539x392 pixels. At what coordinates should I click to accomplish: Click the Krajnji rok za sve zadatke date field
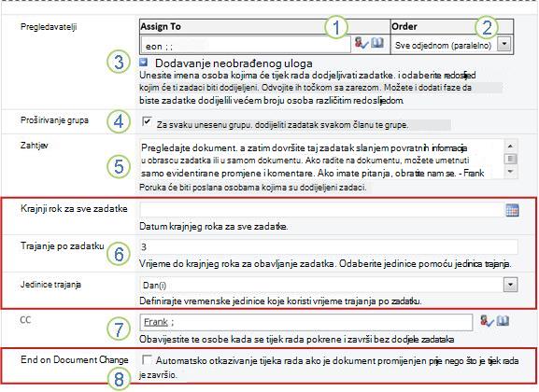[322, 210]
